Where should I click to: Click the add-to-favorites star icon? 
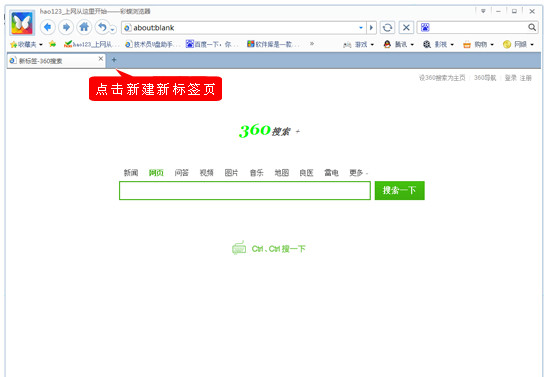point(52,44)
